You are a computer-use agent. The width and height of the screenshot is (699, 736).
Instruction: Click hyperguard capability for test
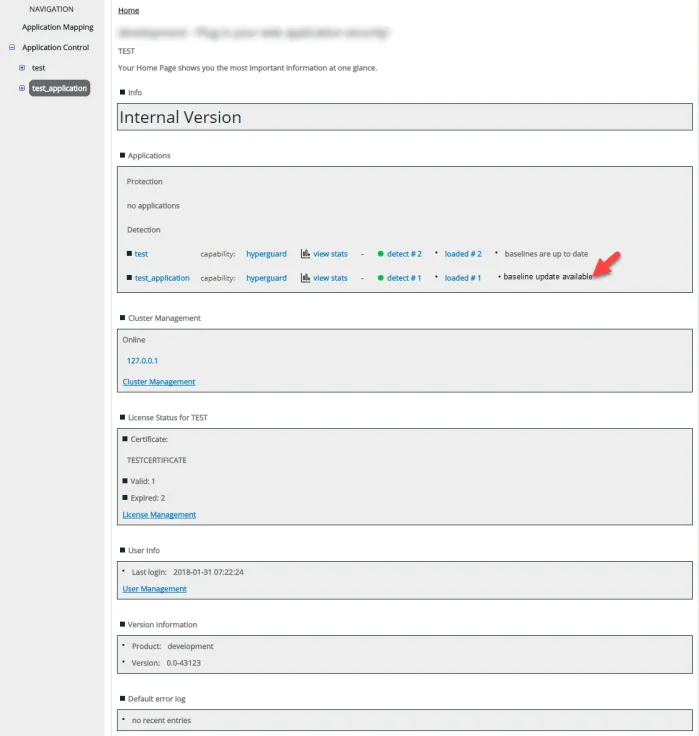[266, 253]
